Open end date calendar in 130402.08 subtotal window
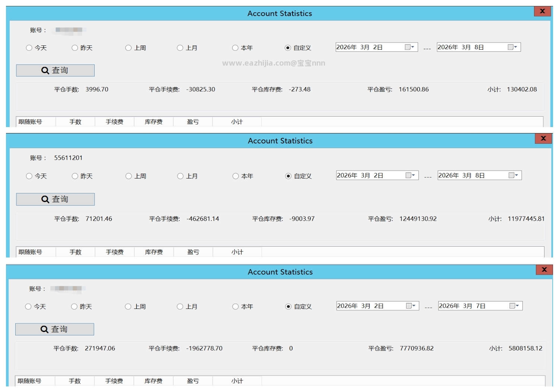The height and width of the screenshot is (392, 559). 513,47
